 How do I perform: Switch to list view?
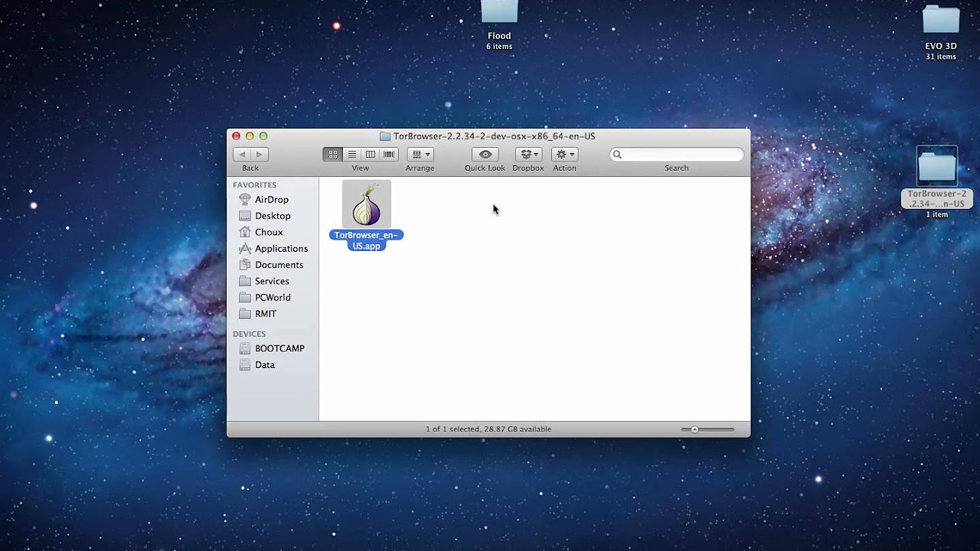click(x=351, y=155)
